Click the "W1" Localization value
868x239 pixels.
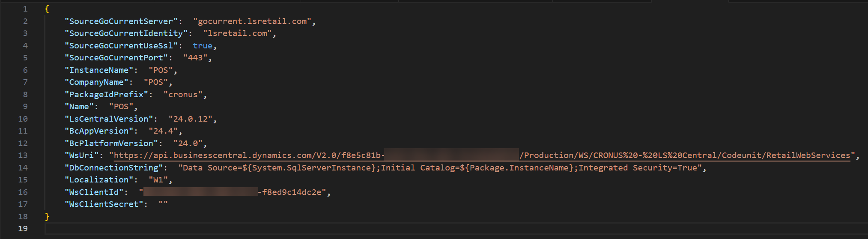click(158, 180)
